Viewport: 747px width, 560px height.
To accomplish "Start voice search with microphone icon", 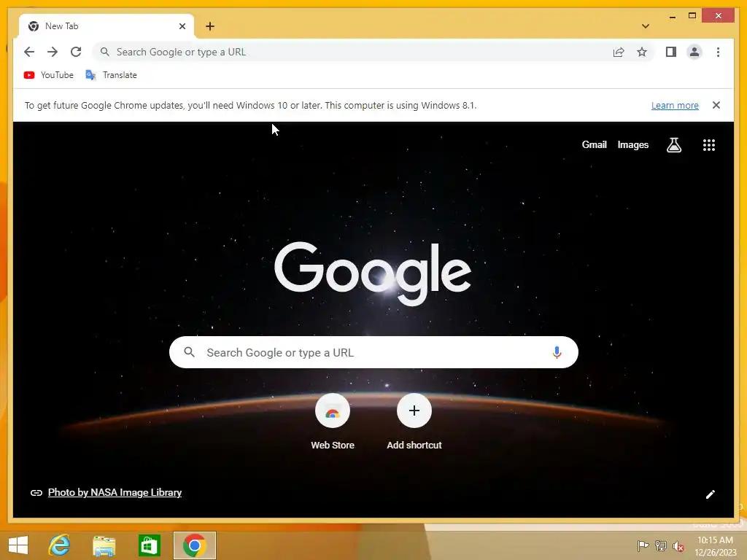I will [557, 352].
